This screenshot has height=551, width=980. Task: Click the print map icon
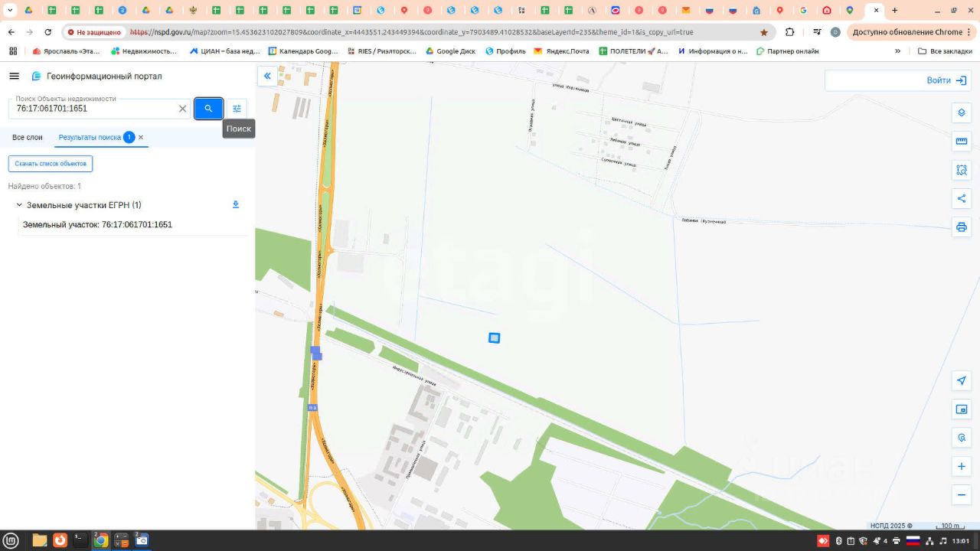pos(962,227)
